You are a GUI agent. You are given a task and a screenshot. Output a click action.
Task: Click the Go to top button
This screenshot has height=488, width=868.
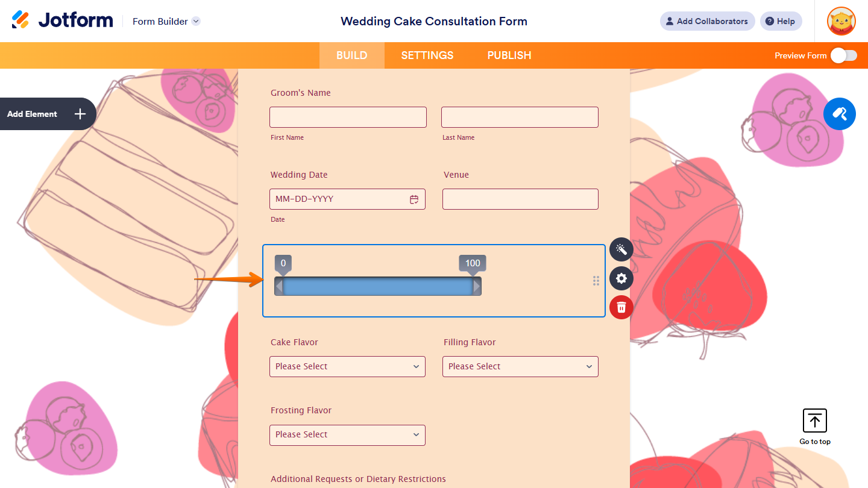pos(814,421)
